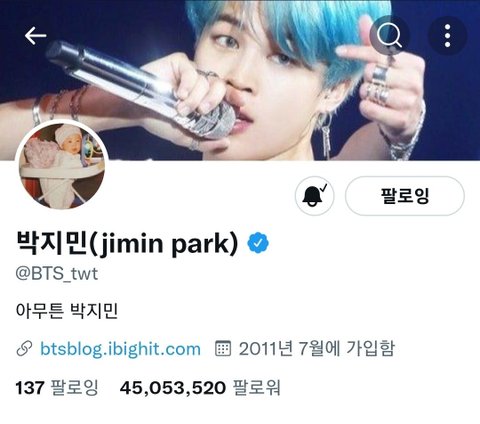Image resolution: width=480 pixels, height=424 pixels.
Task: Open the btsblog.ibighit.com link
Action: (x=120, y=349)
